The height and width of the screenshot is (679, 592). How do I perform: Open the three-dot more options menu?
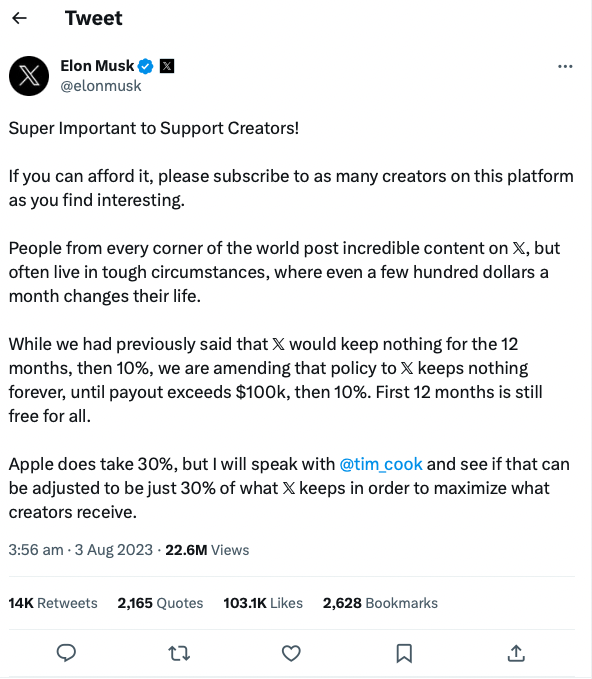(x=565, y=66)
